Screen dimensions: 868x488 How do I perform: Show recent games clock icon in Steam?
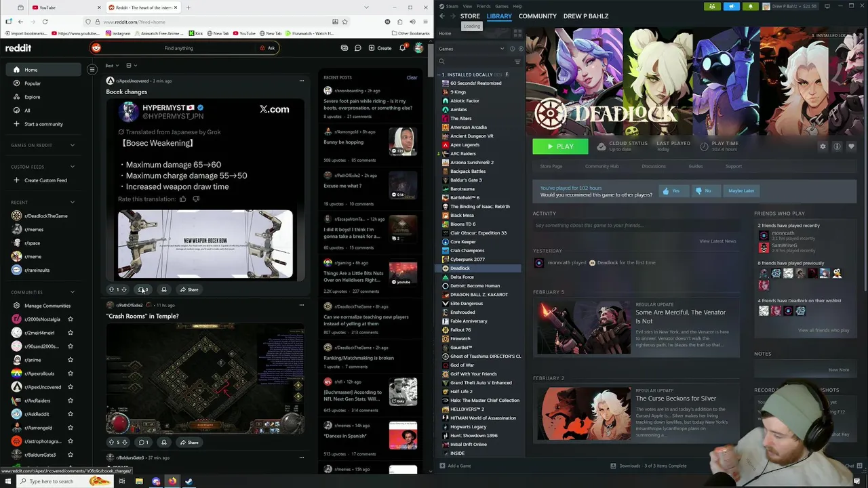(513, 49)
